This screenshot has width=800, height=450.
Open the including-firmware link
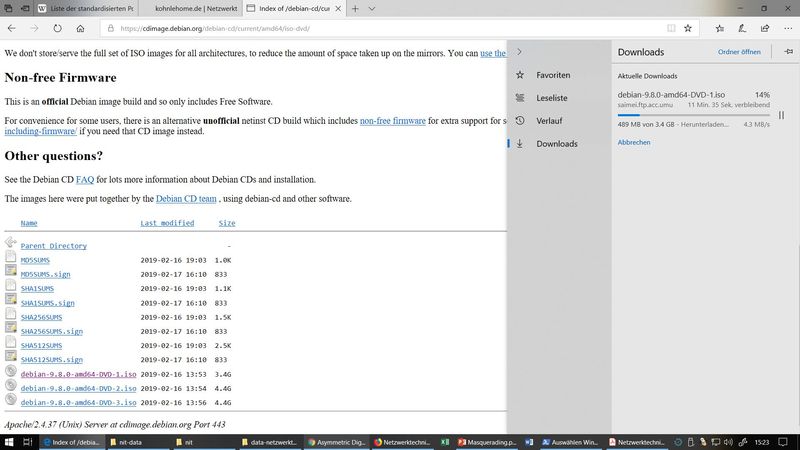(x=41, y=131)
